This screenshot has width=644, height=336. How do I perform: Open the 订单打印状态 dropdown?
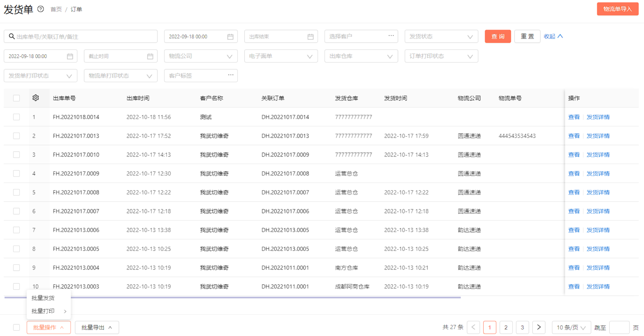tap(441, 56)
